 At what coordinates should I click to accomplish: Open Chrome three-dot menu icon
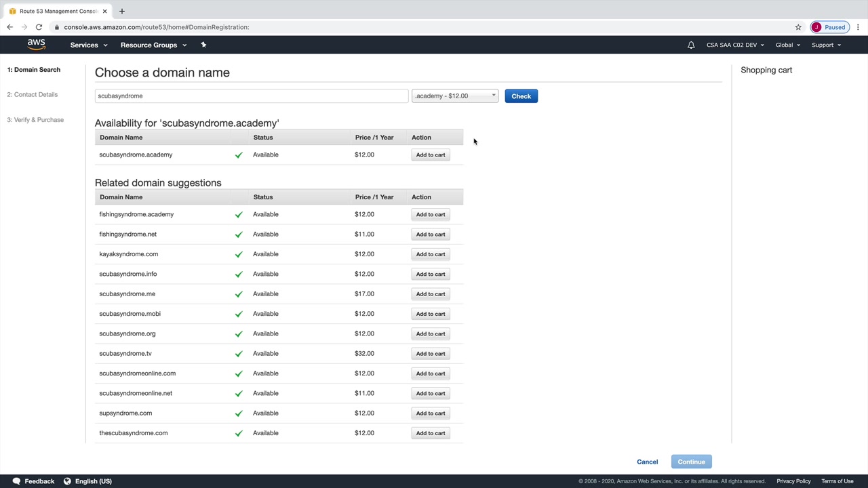[x=858, y=27]
